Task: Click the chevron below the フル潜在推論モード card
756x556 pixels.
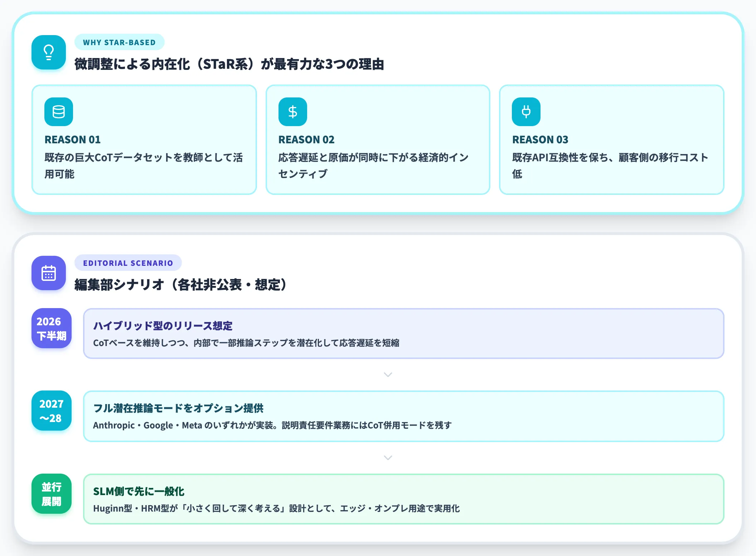Action: pos(388,458)
